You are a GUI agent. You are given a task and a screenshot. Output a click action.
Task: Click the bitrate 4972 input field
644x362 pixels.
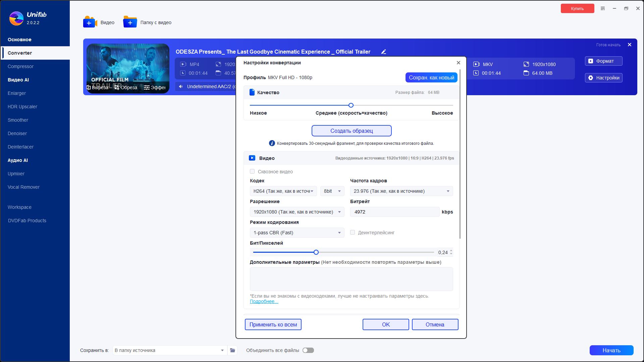pyautogui.click(x=395, y=212)
